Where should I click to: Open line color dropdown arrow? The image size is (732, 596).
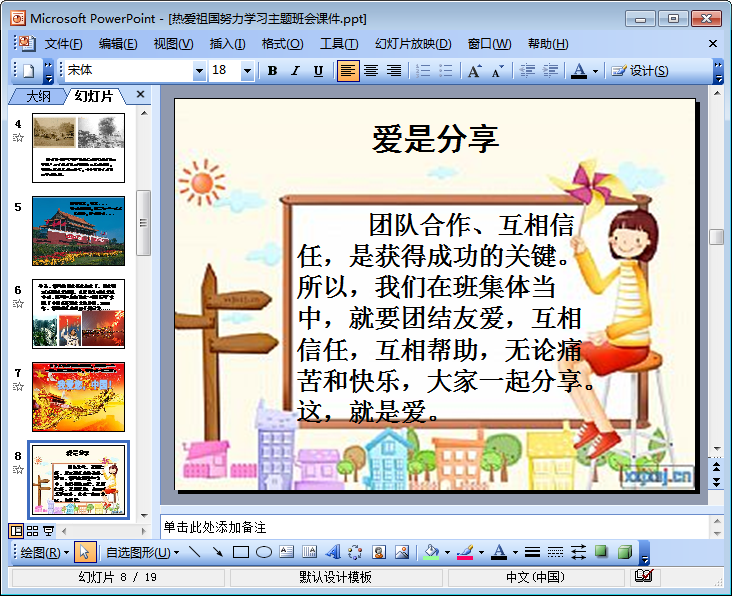(481, 553)
